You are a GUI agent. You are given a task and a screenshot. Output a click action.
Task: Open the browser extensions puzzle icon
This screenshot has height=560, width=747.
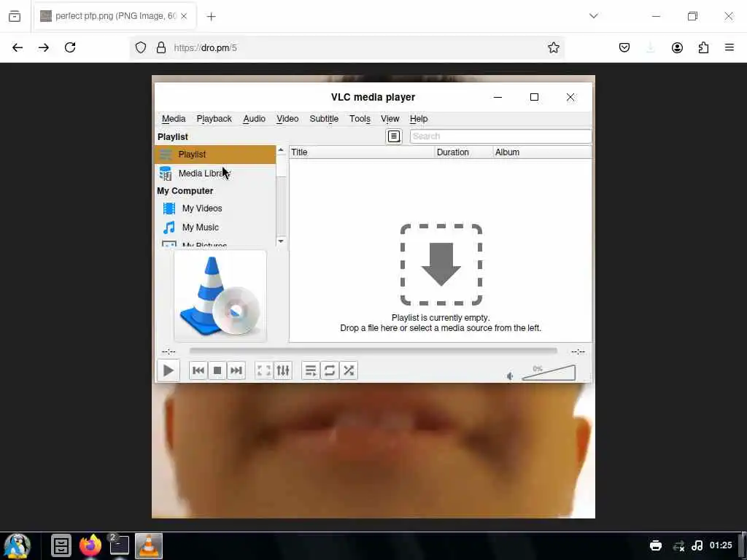tap(703, 47)
